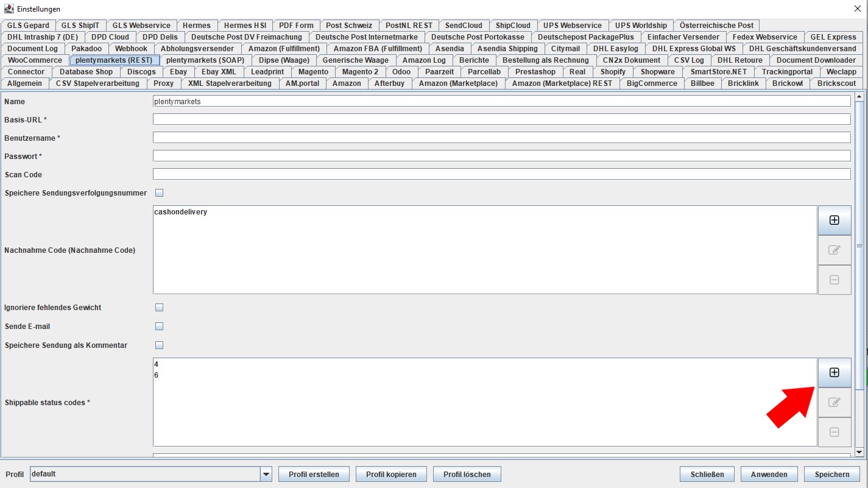This screenshot has width=868, height=488.
Task: Go to the WooCommerce tab
Action: (x=35, y=60)
